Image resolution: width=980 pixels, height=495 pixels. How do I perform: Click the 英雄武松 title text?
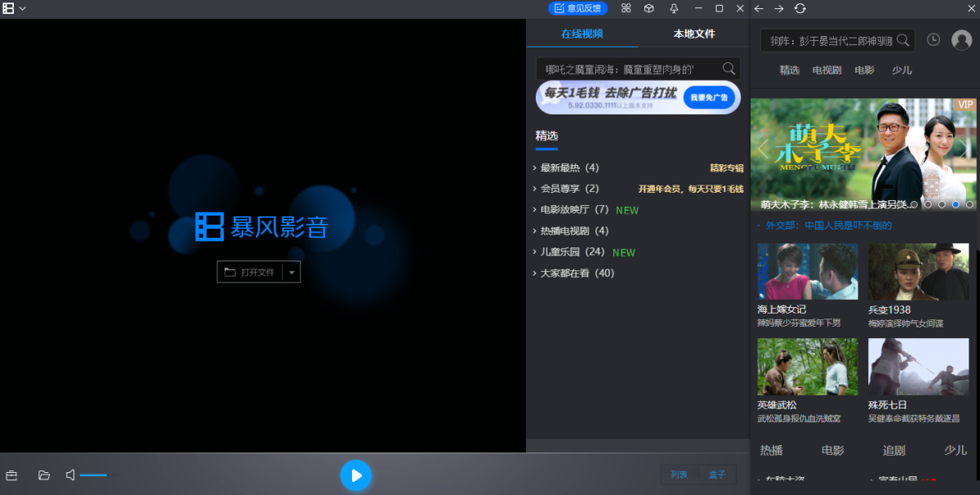776,405
